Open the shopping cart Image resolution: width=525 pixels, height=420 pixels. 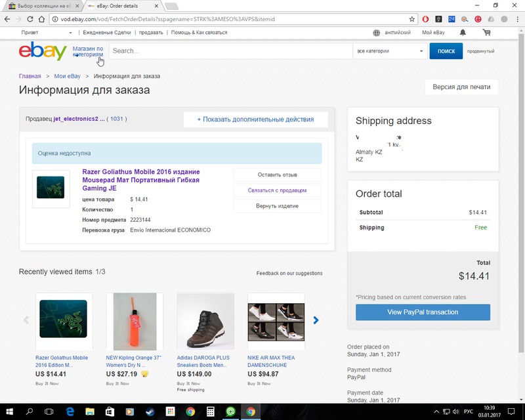486,33
